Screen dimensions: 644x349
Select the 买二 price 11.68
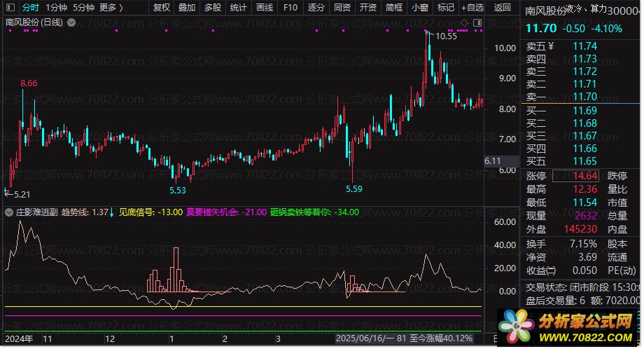585,123
